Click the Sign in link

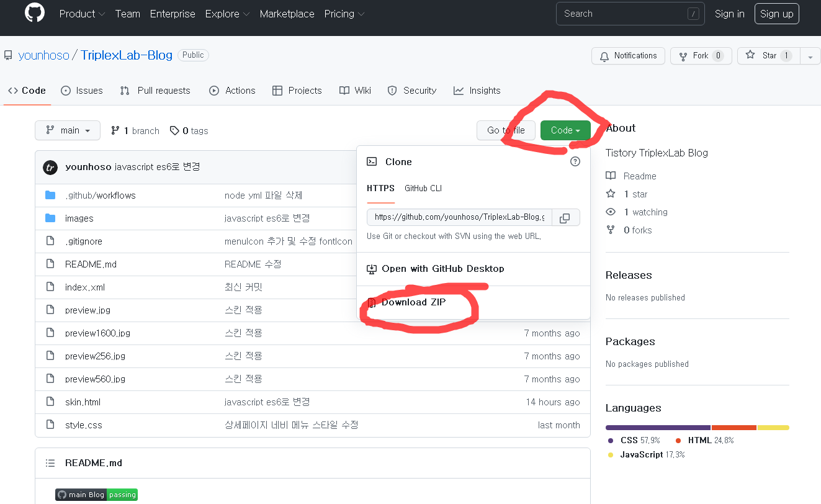[730, 14]
